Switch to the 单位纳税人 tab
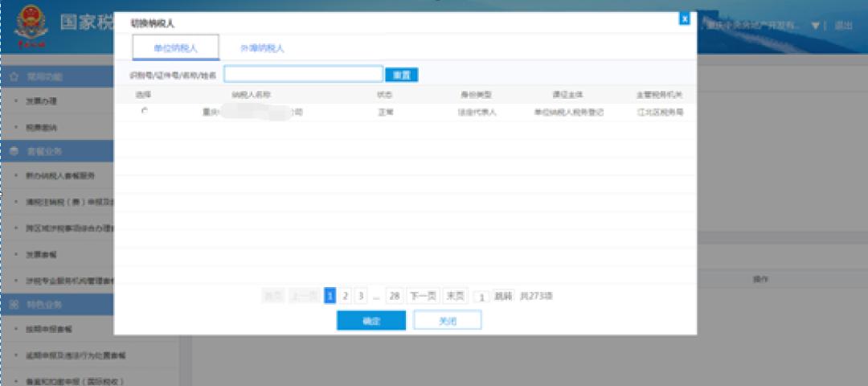Image resolution: width=868 pixels, height=386 pixels. (175, 47)
